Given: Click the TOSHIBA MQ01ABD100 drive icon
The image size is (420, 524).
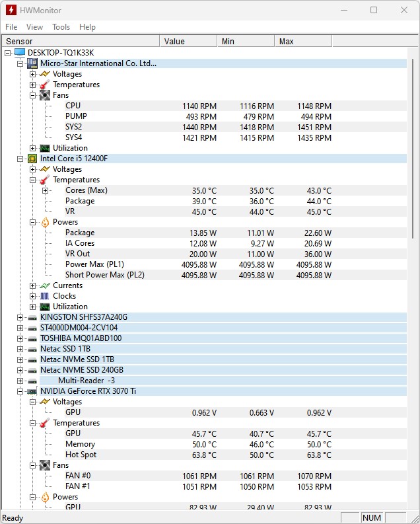Looking at the screenshot, I should pos(32,338).
